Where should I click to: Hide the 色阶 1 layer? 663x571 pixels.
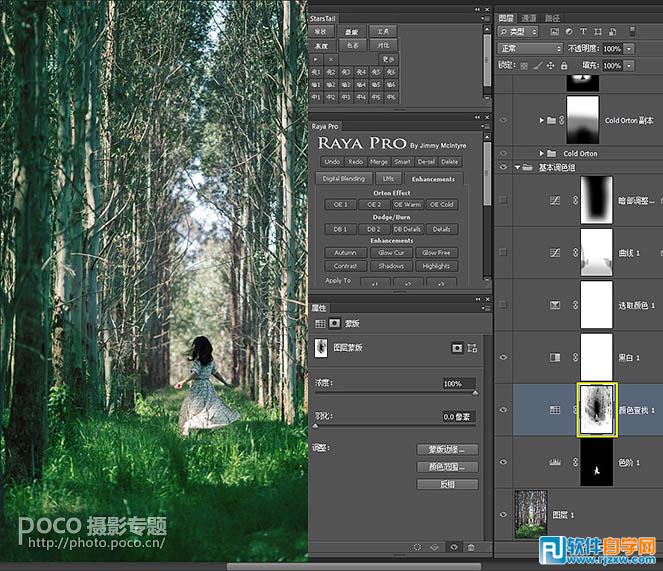503,462
